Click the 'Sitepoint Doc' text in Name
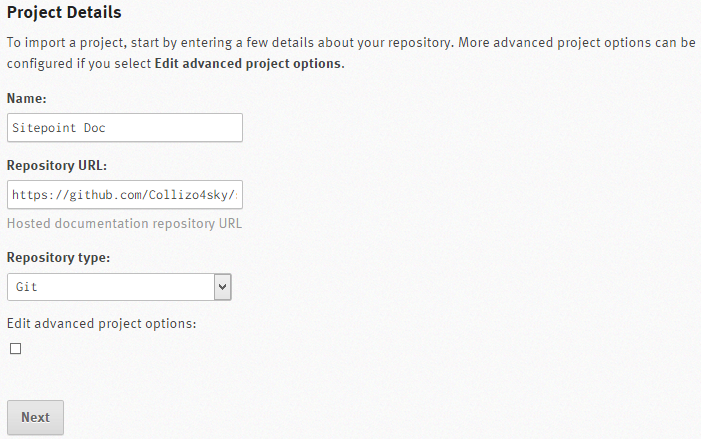This screenshot has height=439, width=701. pos(59,128)
